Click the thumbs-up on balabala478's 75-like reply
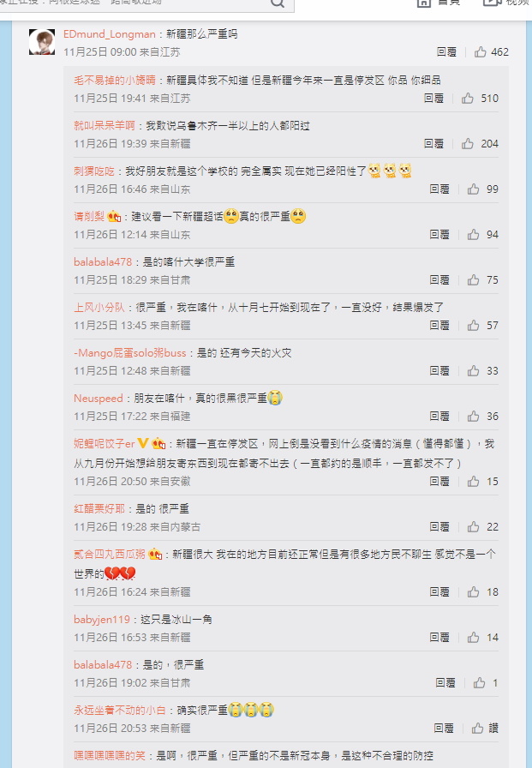The height and width of the screenshot is (768, 532). tap(473, 279)
